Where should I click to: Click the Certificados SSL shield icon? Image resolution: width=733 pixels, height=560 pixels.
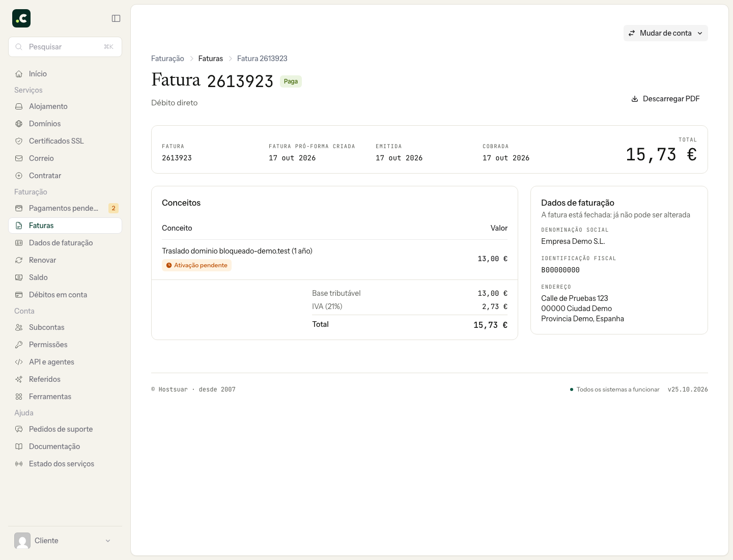coord(19,141)
